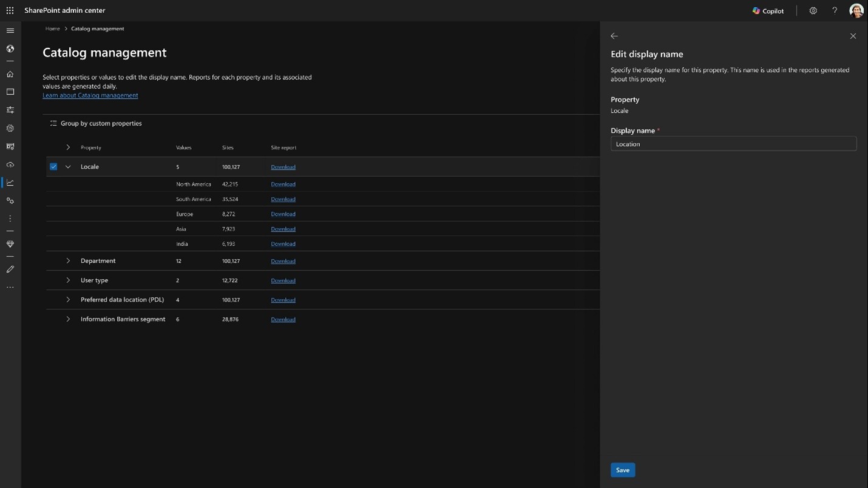Expand the Department property row
Image resolution: width=868 pixels, height=488 pixels.
coord(68,260)
